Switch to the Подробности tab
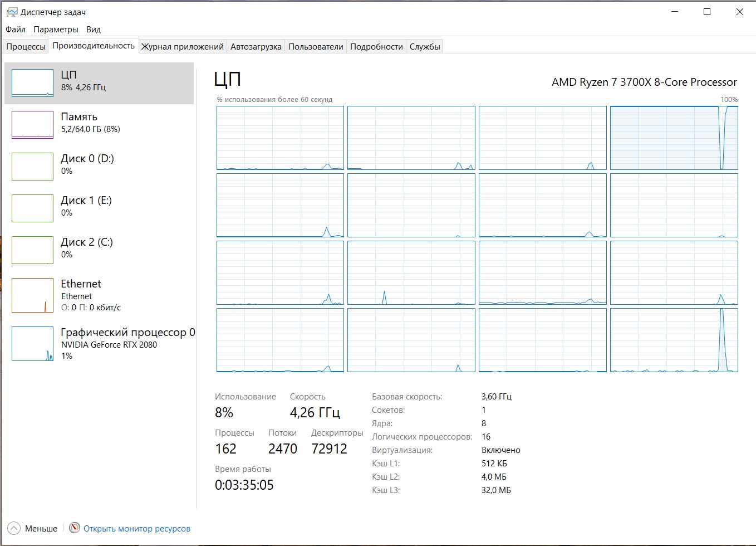The height and width of the screenshot is (546, 756). (x=376, y=47)
